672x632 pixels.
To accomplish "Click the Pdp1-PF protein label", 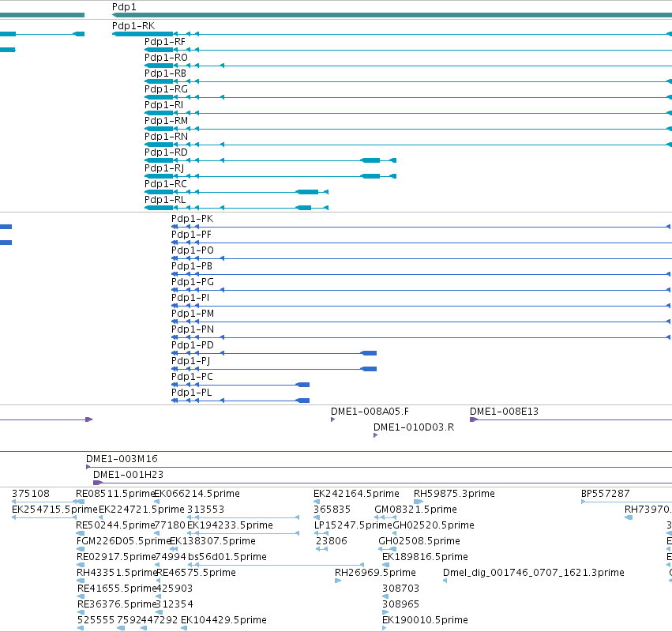I will (191, 235).
